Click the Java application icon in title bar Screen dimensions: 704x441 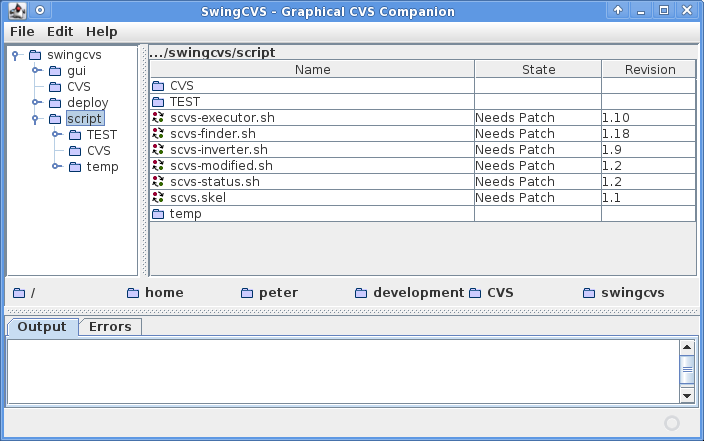pyautogui.click(x=18, y=10)
